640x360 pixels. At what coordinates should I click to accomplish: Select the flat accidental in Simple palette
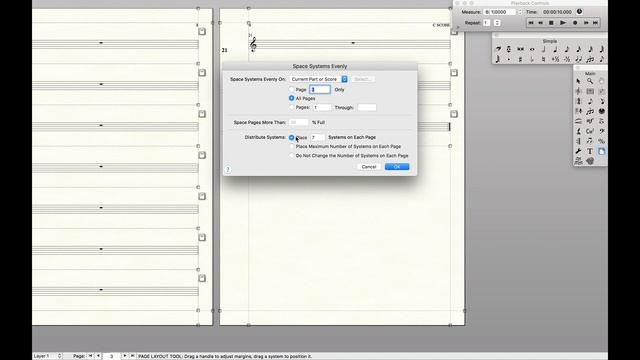pos(532,60)
